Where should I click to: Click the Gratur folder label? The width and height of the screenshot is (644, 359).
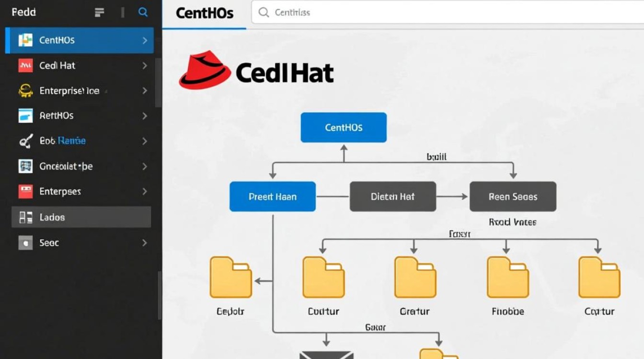[415, 312]
